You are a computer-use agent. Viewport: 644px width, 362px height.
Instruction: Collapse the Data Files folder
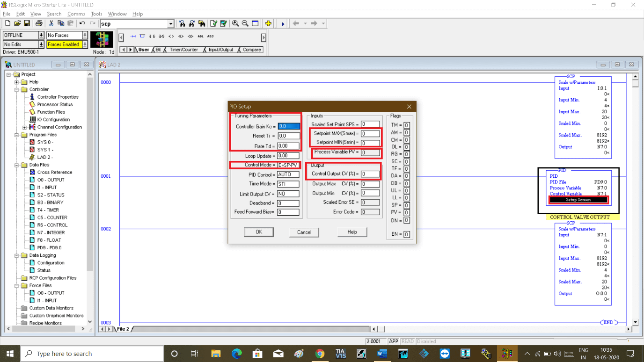point(17,165)
